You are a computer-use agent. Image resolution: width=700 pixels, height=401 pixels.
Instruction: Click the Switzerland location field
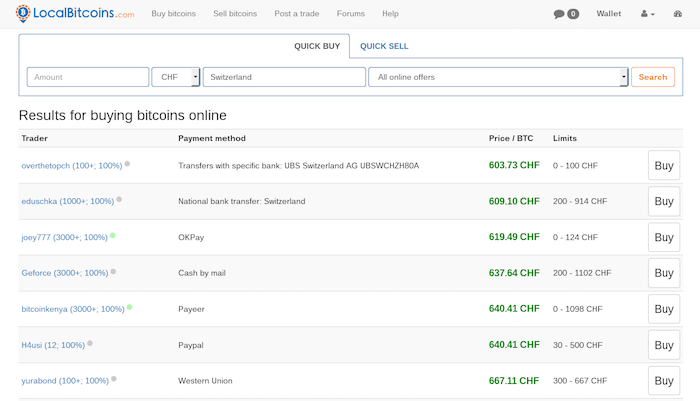coord(284,77)
